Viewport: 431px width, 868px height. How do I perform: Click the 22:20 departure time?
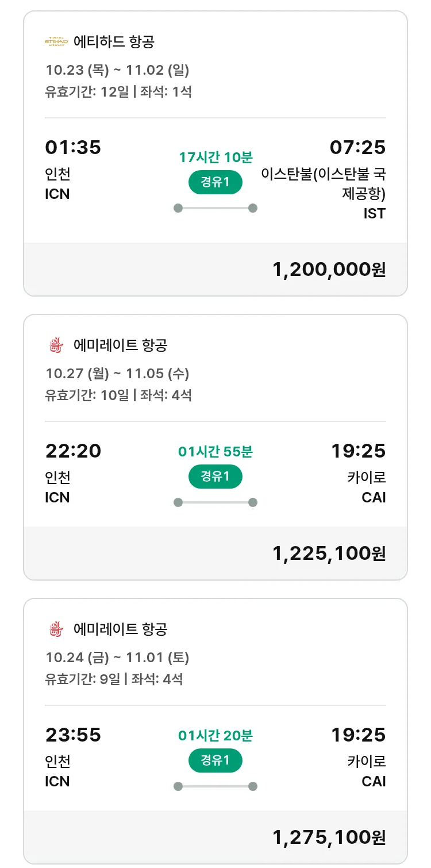pyautogui.click(x=73, y=451)
